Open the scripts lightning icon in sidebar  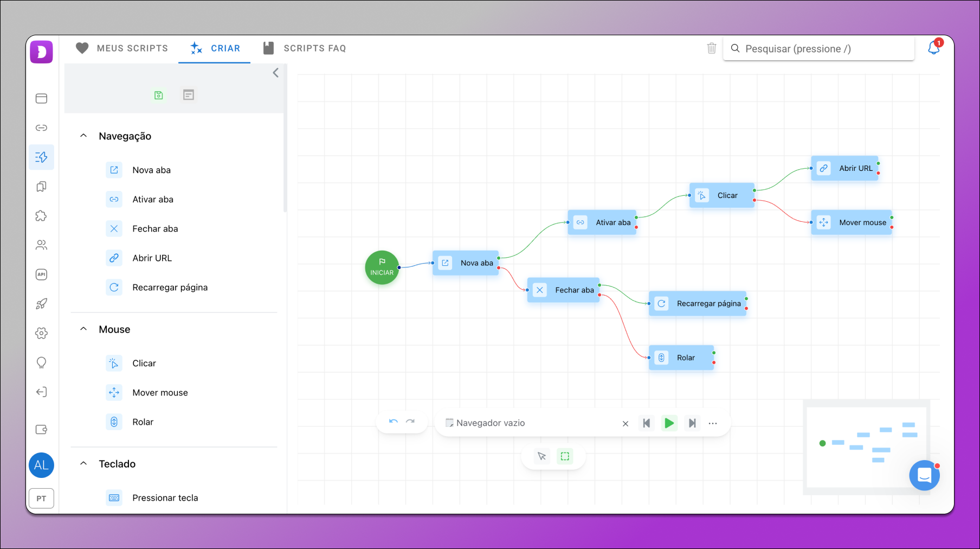[x=41, y=157]
